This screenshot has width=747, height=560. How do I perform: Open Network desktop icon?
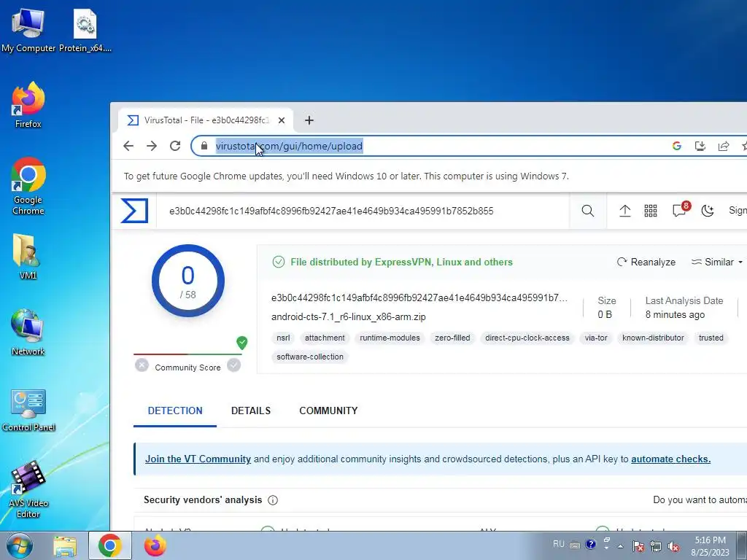coord(28,332)
